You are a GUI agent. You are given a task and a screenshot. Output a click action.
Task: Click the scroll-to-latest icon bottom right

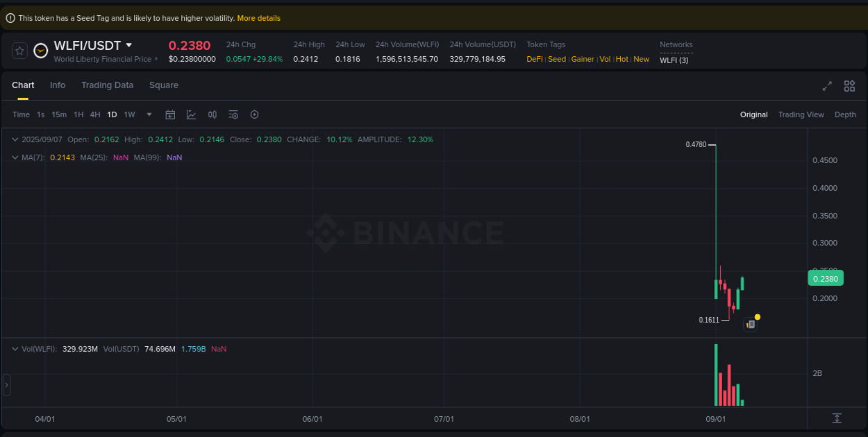[837, 419]
